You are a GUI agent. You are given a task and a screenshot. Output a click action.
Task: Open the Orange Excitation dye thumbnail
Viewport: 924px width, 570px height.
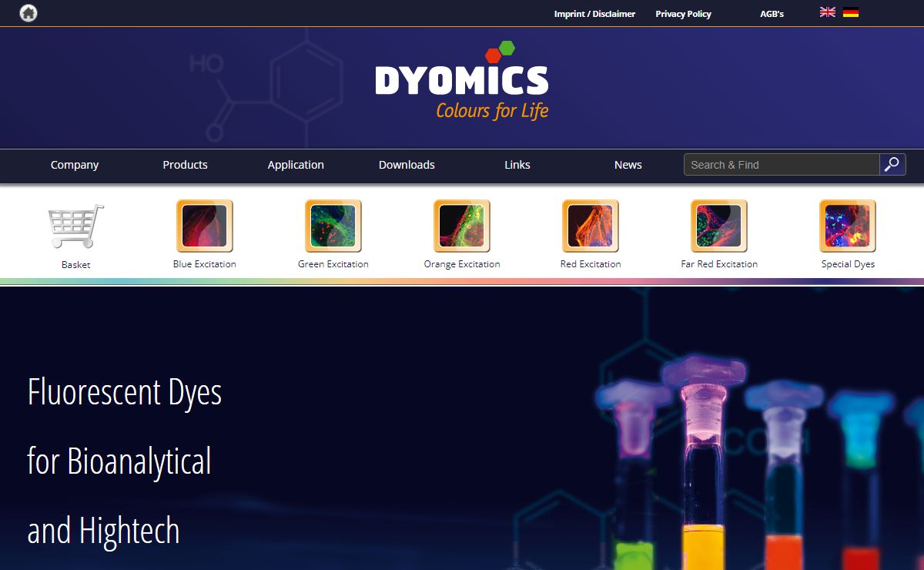(461, 226)
